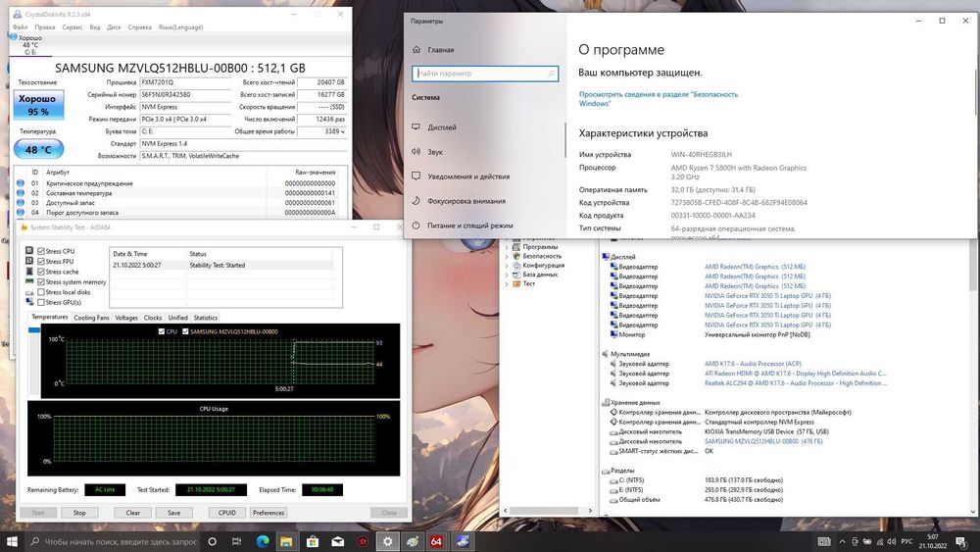The height and width of the screenshot is (552, 980).
Task: Launch Microsoft Store from the taskbar
Action: (x=312, y=541)
